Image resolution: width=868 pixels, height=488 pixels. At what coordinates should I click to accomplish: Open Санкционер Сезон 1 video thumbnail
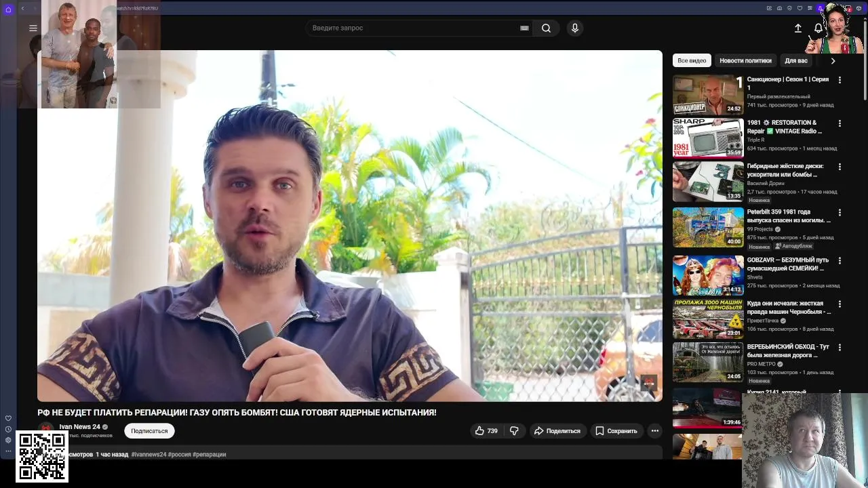[708, 94]
